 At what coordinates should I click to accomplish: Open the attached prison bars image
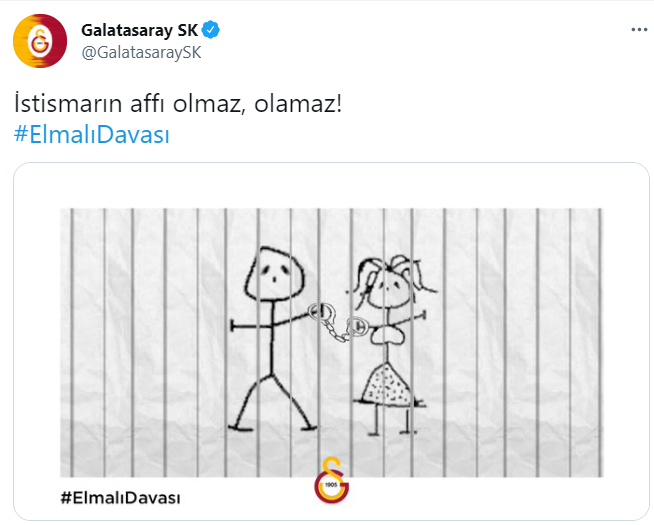click(332, 342)
